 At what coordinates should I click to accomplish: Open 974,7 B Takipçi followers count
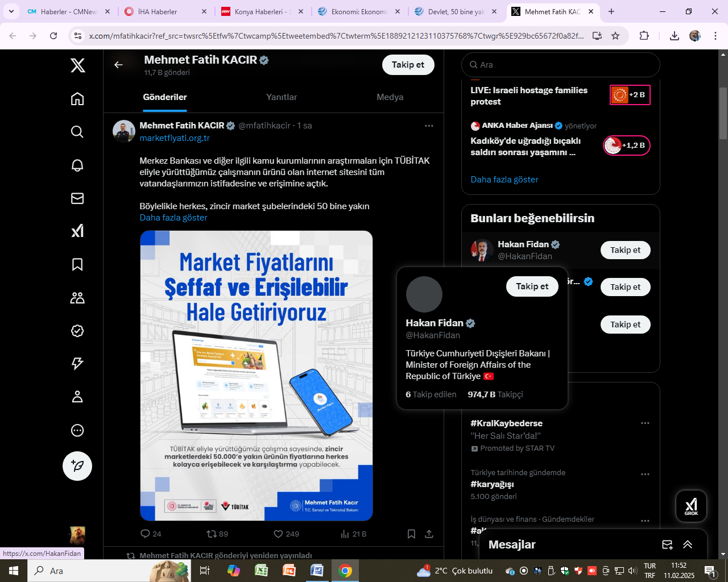coord(495,394)
